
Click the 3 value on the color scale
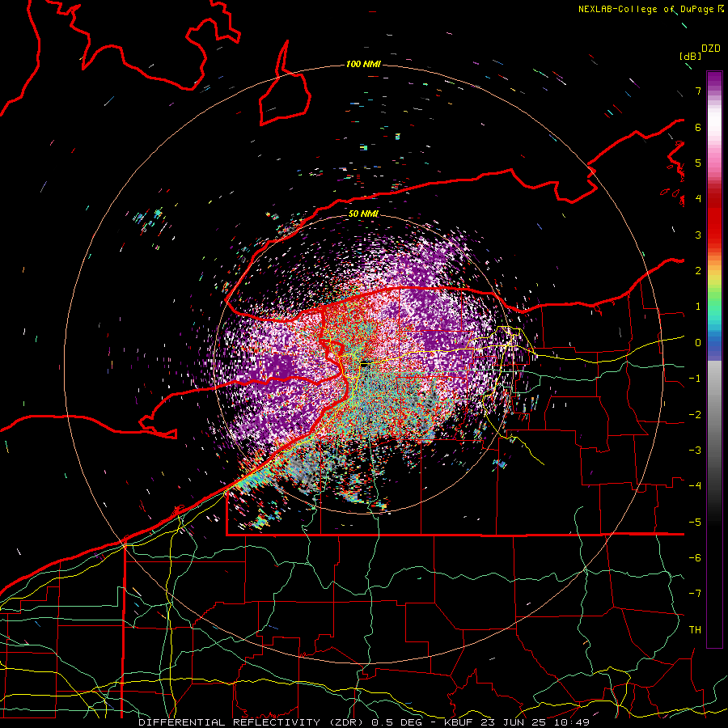(698, 235)
